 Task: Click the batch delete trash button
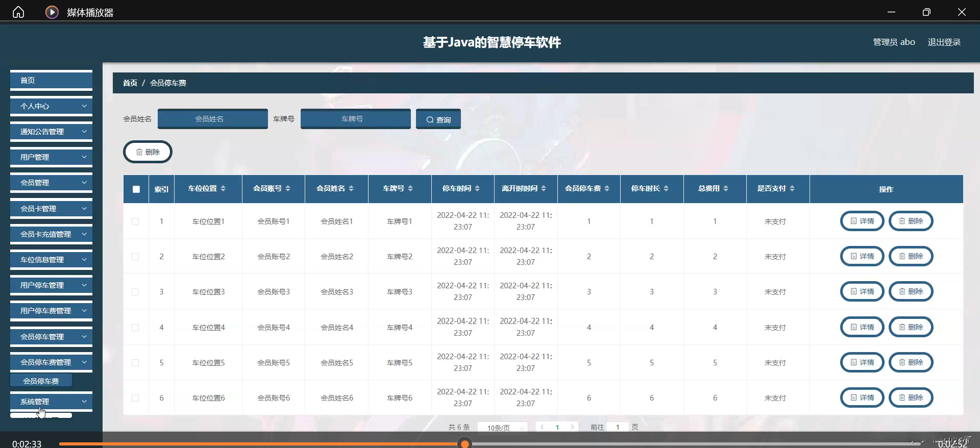[148, 152]
